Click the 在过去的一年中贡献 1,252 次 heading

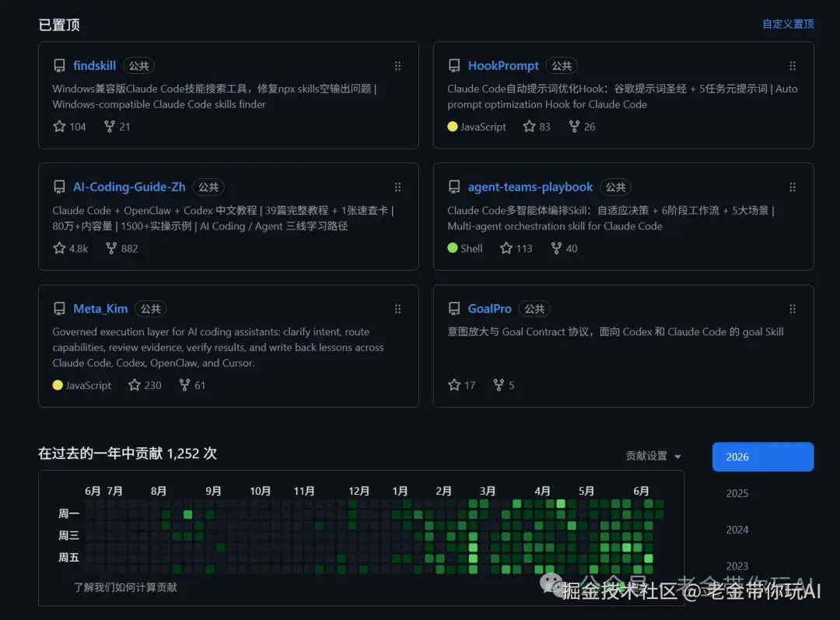pos(128,454)
